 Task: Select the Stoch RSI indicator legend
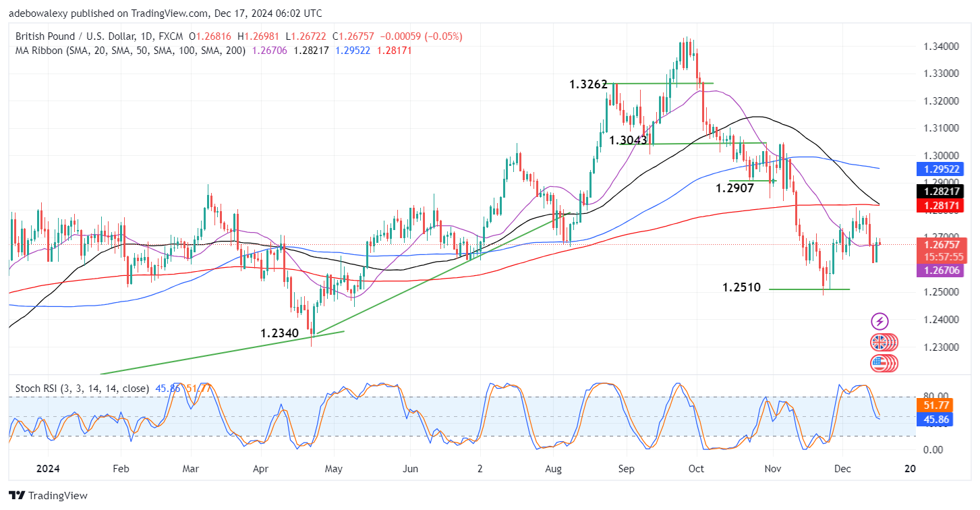coord(82,389)
